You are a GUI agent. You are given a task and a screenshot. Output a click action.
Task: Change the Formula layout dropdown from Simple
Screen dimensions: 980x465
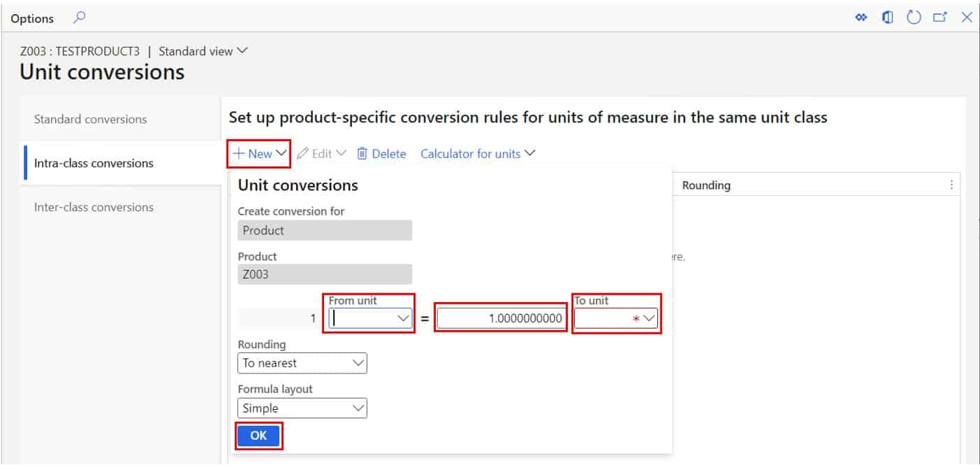click(358, 408)
